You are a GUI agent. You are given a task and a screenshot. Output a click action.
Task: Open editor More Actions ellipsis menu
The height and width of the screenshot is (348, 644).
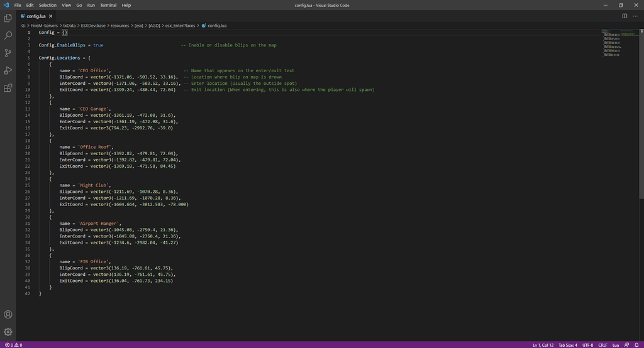pyautogui.click(x=635, y=15)
